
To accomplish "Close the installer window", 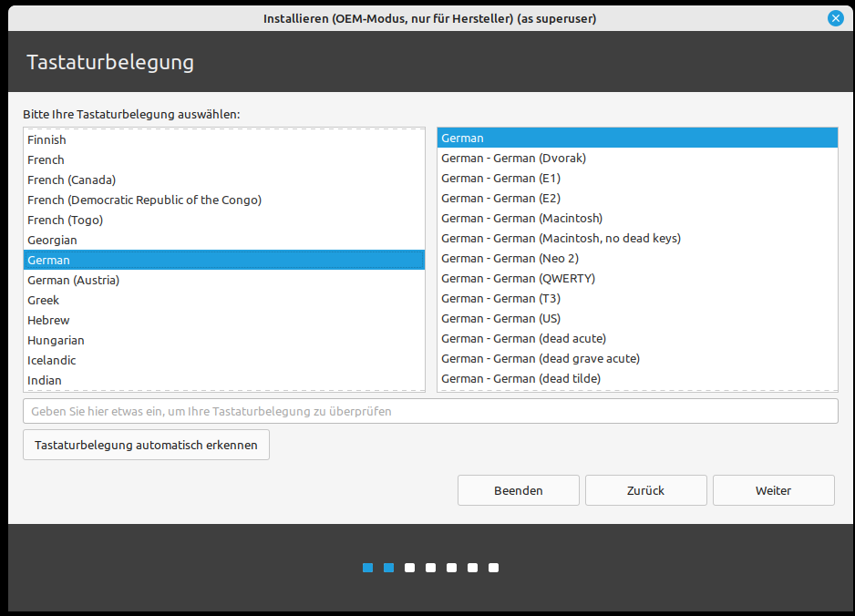I will 835,18.
